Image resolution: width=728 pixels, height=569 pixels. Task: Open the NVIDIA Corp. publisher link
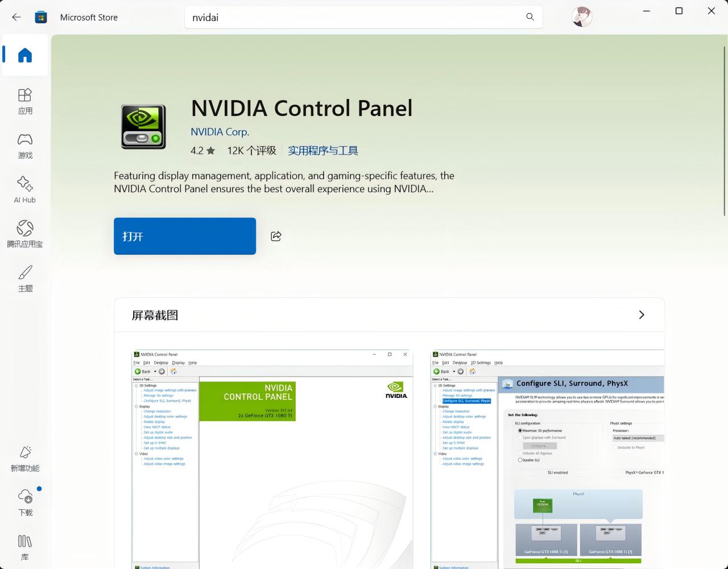pyautogui.click(x=220, y=132)
